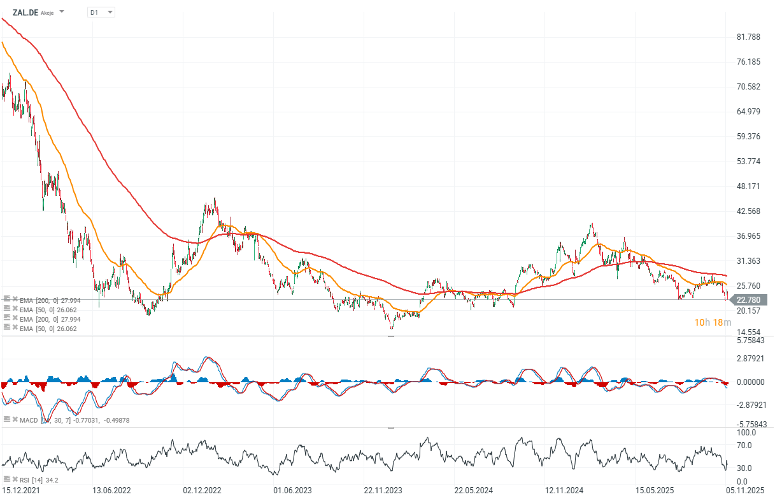Open settings for the topmost EMA 200 indicator

point(4,300)
